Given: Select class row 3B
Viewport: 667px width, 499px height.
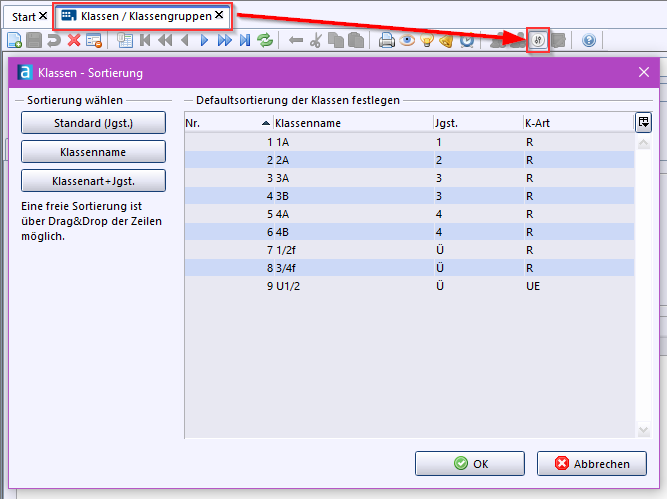Looking at the screenshot, I should tap(409, 196).
